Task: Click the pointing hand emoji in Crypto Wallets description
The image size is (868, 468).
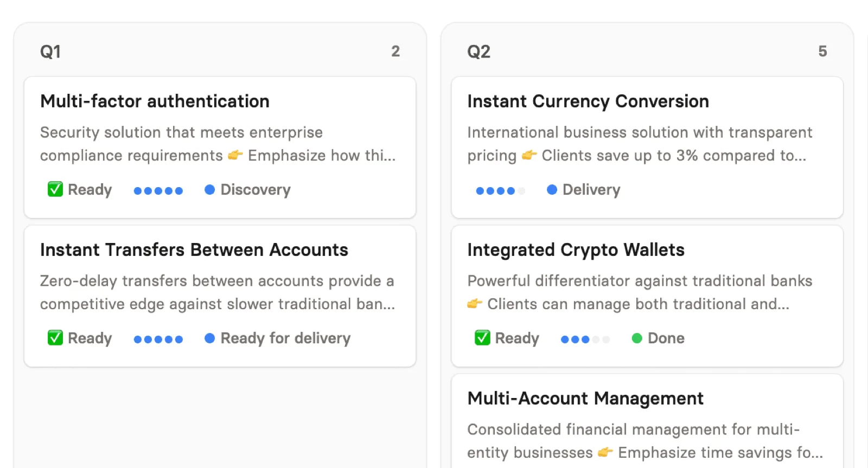Action: (475, 304)
